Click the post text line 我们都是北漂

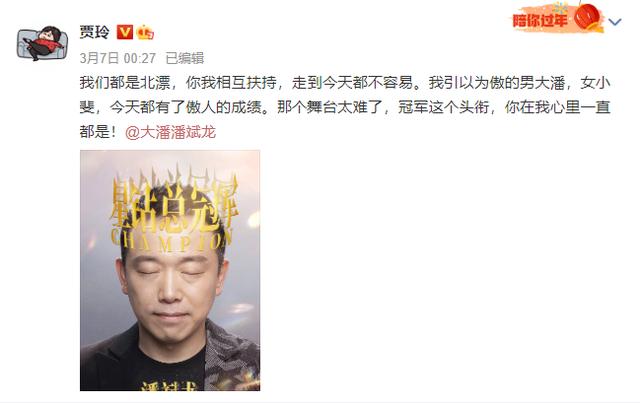pos(345,83)
